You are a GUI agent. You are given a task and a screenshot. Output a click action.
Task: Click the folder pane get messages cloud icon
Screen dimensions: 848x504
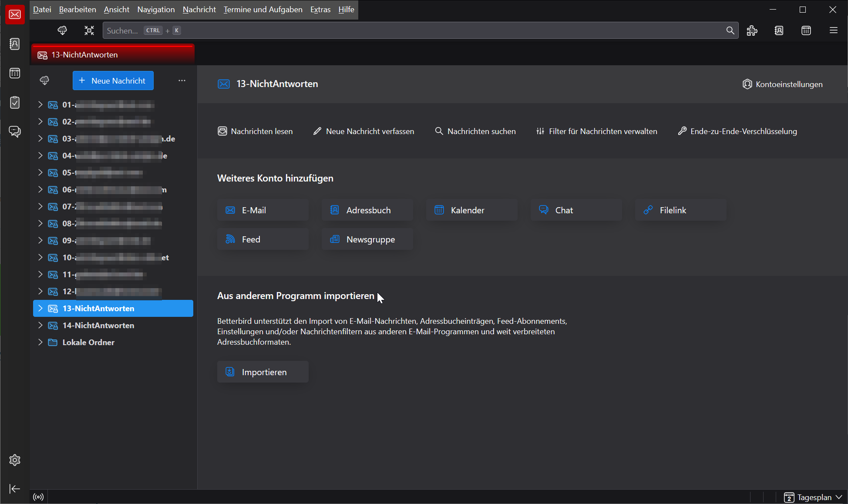pyautogui.click(x=44, y=81)
